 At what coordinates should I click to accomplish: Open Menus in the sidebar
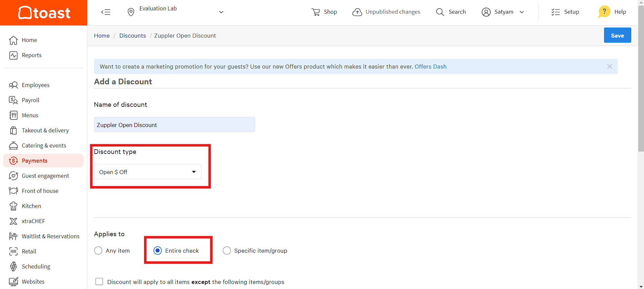click(x=30, y=115)
